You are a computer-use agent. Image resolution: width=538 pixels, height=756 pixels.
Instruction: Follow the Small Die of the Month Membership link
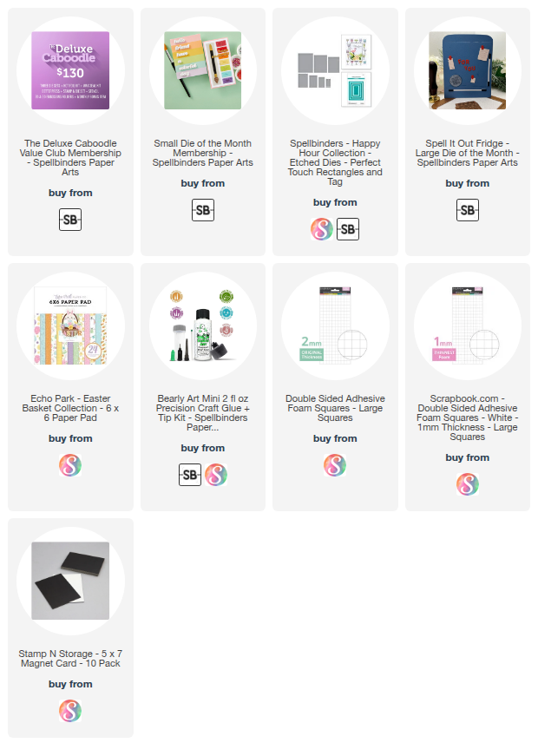point(202,153)
